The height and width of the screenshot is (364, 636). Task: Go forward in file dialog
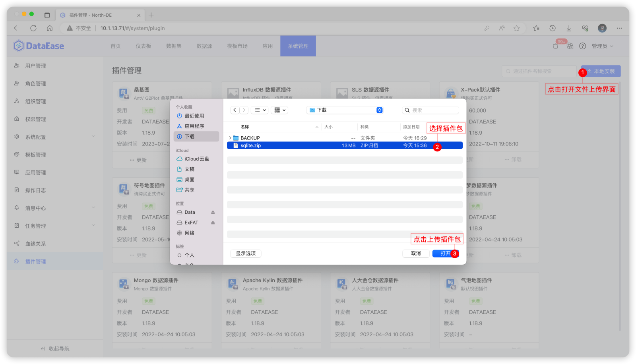(x=244, y=110)
